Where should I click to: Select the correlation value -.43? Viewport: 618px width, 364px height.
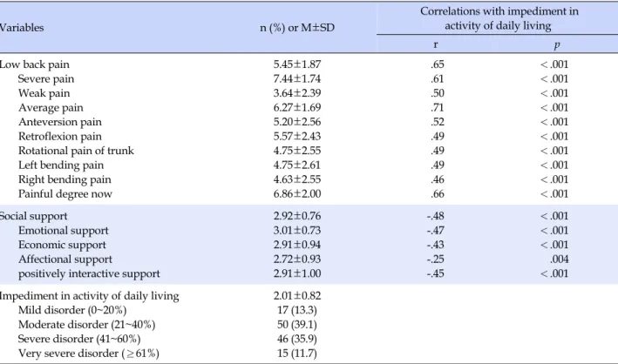click(x=436, y=245)
